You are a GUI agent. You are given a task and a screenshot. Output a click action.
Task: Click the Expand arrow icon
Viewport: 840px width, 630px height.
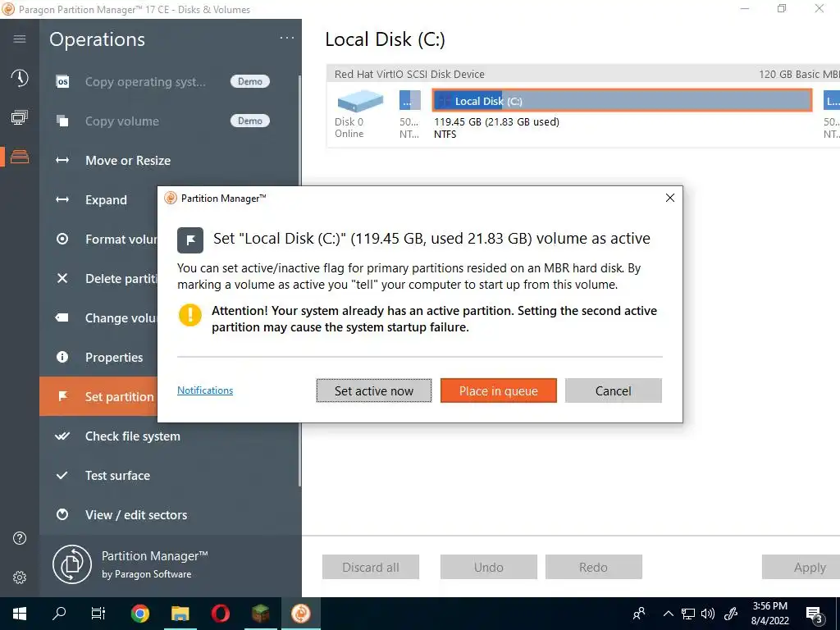[62, 200]
